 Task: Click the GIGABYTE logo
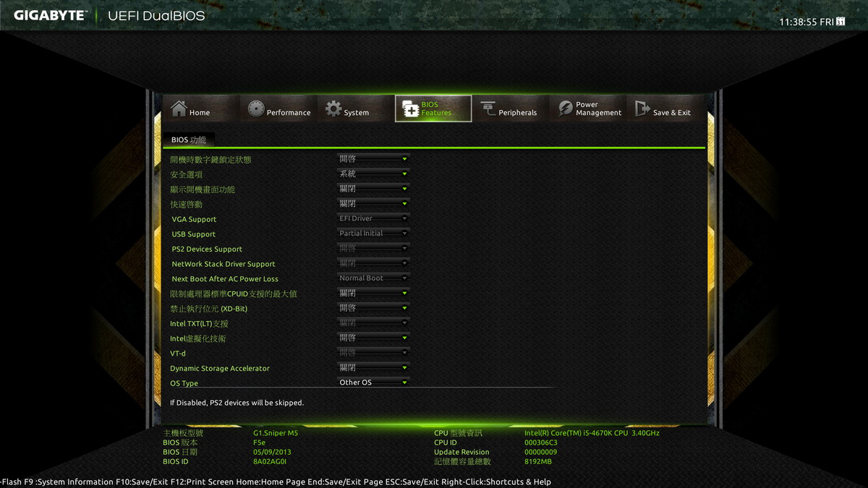click(x=50, y=15)
